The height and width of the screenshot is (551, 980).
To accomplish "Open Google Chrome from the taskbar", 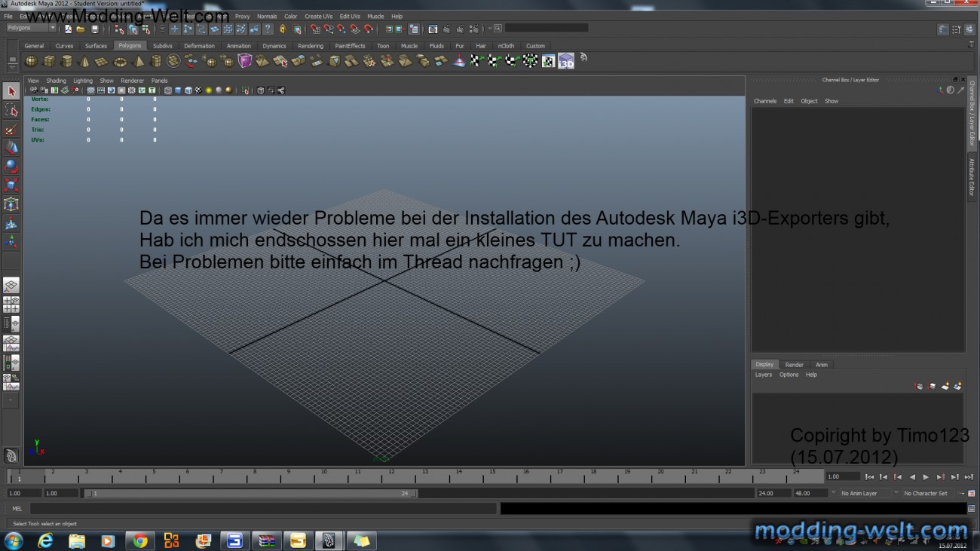I will pos(140,540).
